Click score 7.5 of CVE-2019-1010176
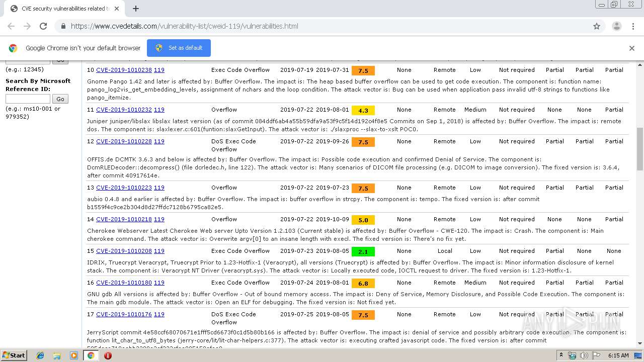644x362 pixels. coord(363,315)
